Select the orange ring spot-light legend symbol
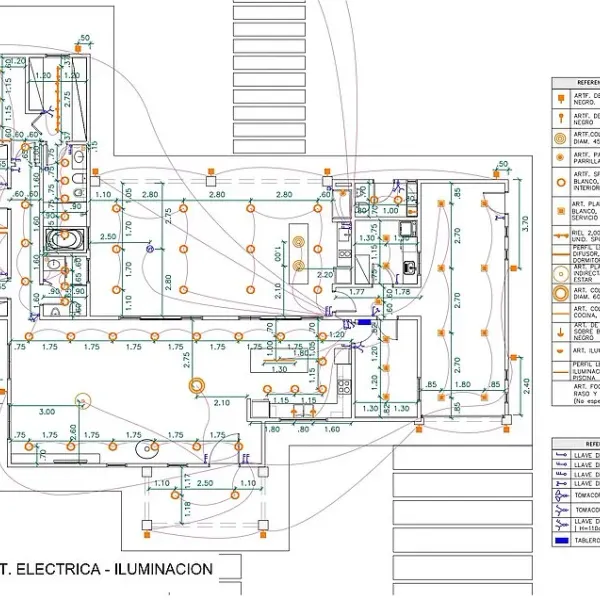 561,182
